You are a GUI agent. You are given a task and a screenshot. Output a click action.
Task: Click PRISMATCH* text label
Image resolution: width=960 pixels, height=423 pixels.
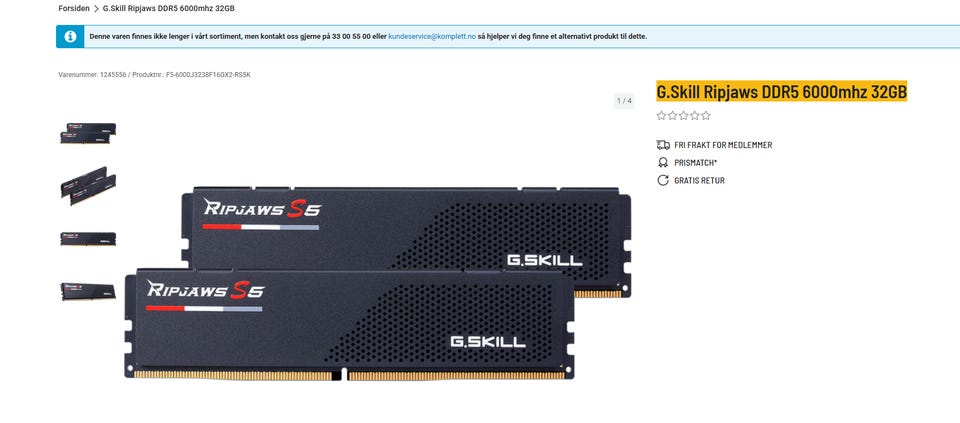point(696,163)
